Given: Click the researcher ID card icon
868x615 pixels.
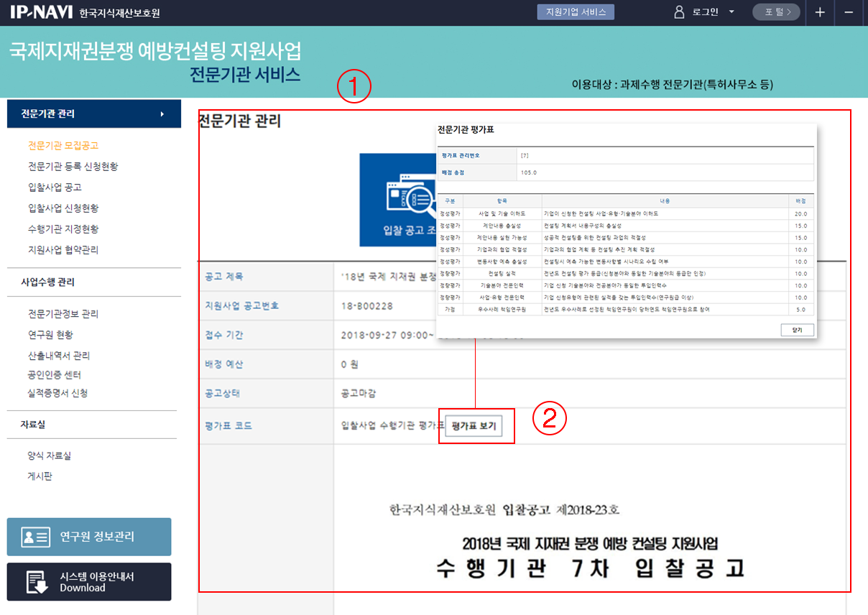Looking at the screenshot, I should (x=35, y=537).
